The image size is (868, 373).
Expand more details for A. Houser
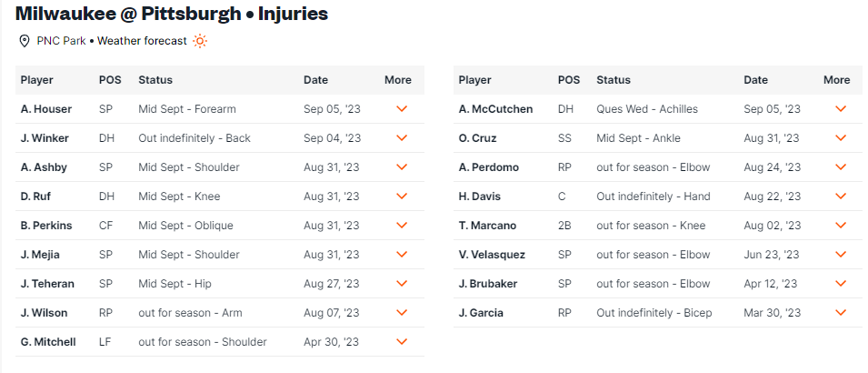pyautogui.click(x=402, y=109)
